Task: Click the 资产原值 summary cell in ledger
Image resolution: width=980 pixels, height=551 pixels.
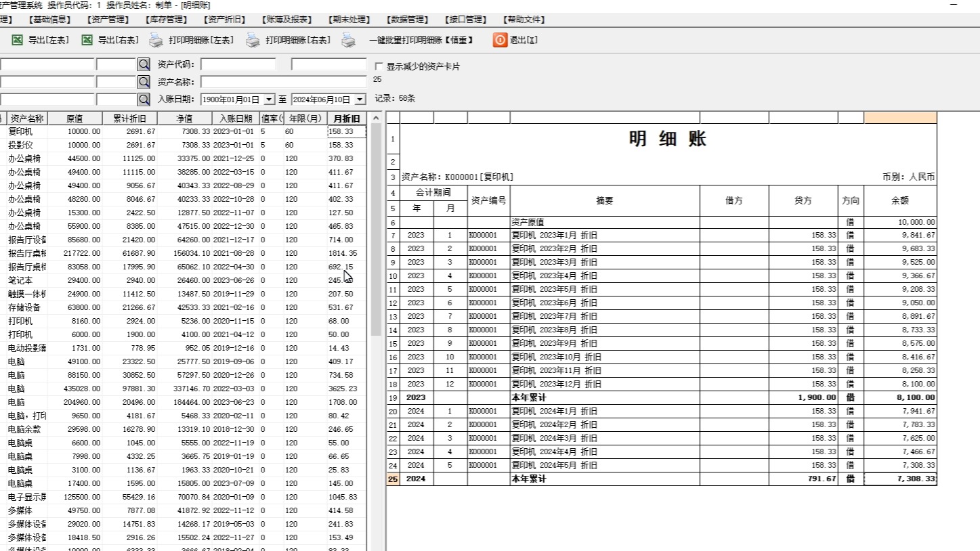Action: tap(605, 222)
